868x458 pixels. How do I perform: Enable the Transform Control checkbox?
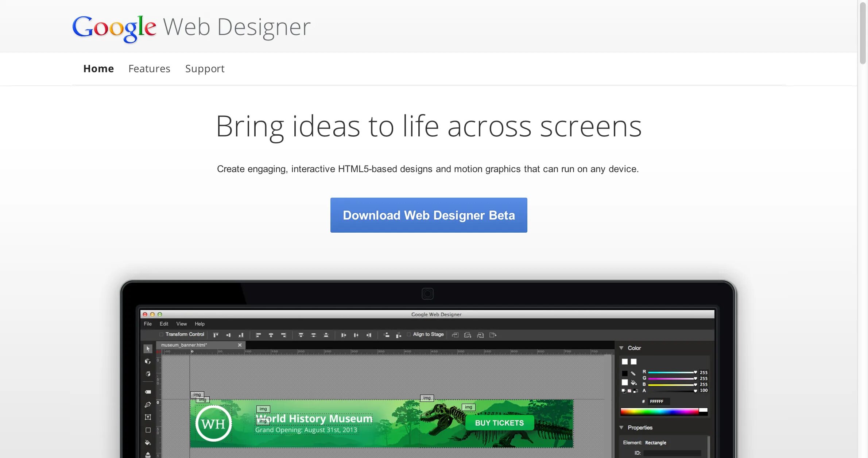(161, 334)
